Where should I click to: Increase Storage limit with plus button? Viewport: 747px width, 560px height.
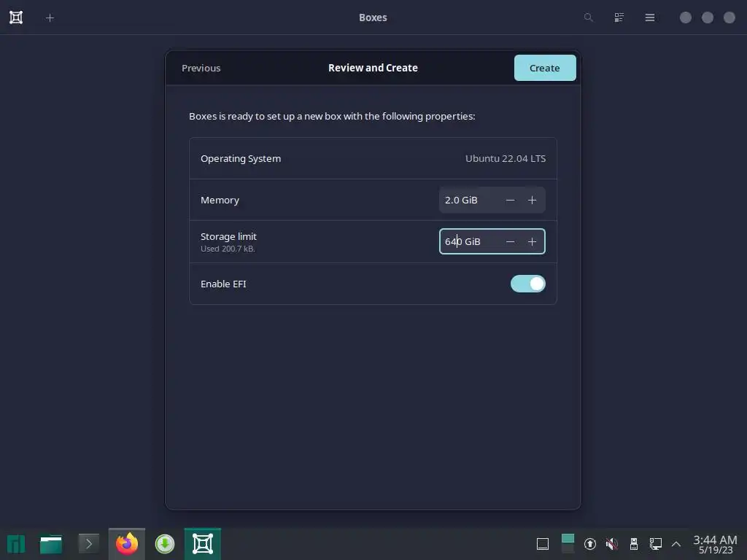[x=532, y=241]
